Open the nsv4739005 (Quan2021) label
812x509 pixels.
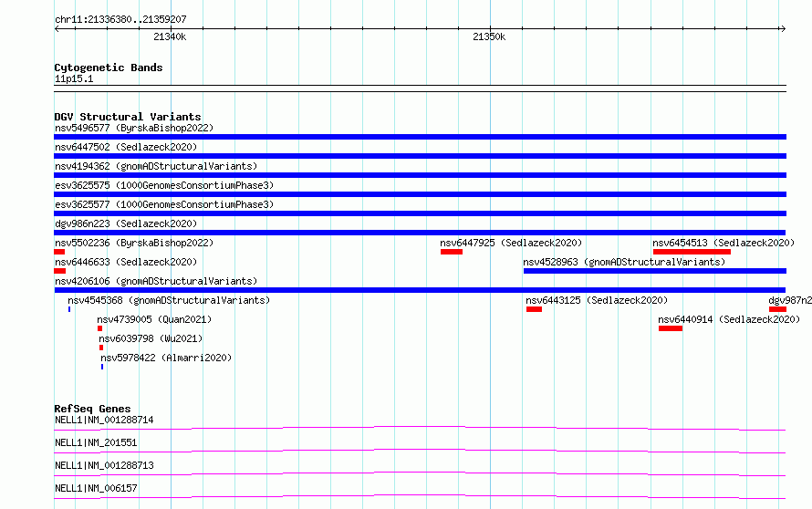click(x=154, y=319)
